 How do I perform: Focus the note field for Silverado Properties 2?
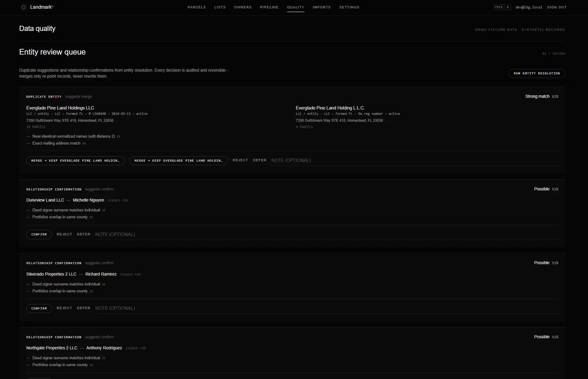tap(327, 308)
